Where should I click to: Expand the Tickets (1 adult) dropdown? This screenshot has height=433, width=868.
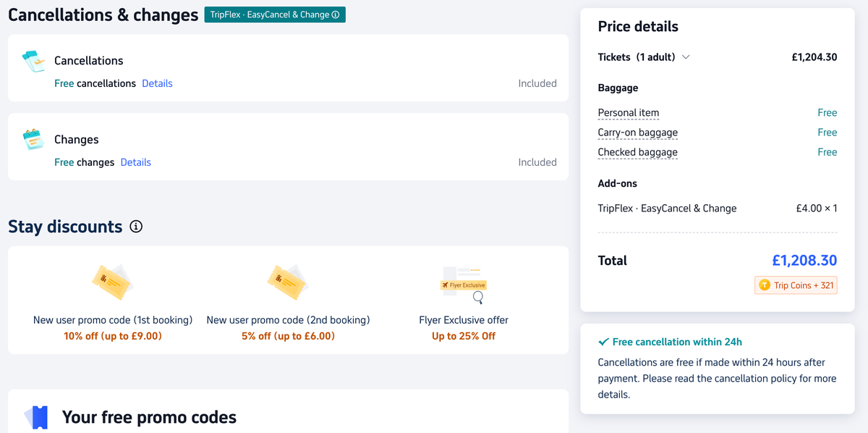click(685, 56)
